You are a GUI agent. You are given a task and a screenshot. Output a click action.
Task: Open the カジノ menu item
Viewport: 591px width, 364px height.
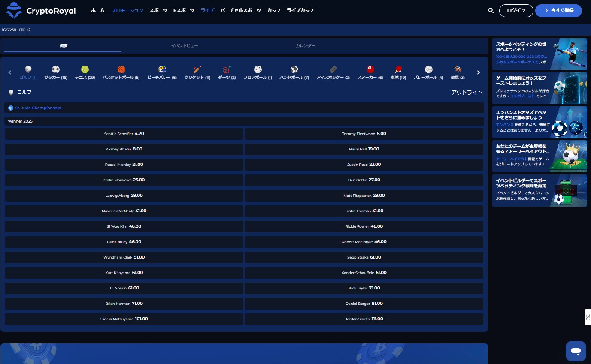274,10
